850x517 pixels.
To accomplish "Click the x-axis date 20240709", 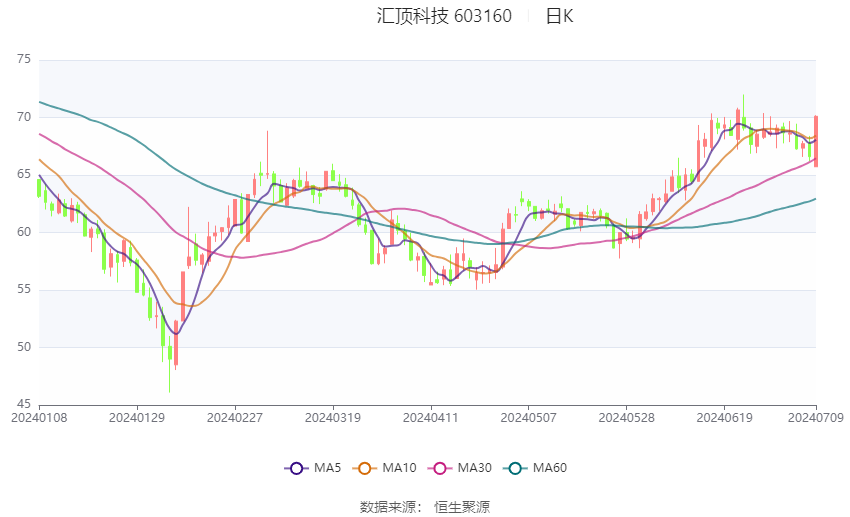I will pos(815,418).
